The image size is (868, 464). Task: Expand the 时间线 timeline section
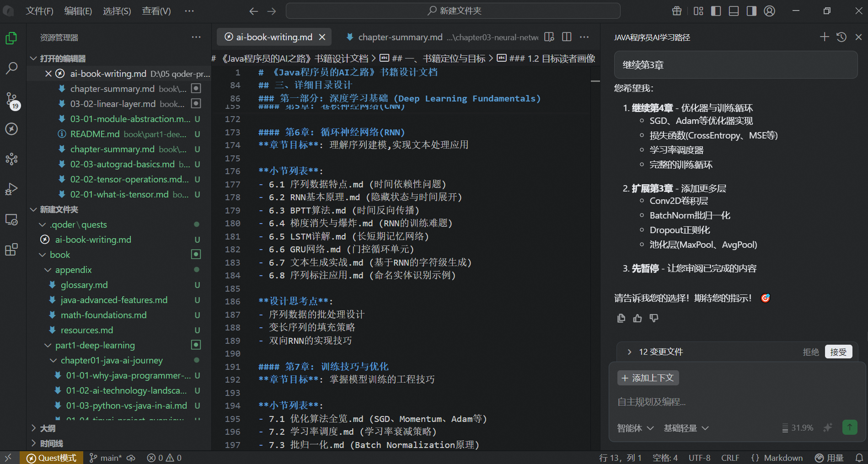click(x=33, y=443)
